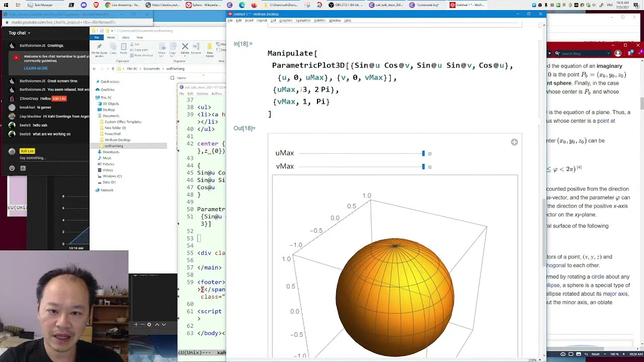The image size is (644, 362).
Task: Expand the vMax slider controls
Action: (430, 166)
